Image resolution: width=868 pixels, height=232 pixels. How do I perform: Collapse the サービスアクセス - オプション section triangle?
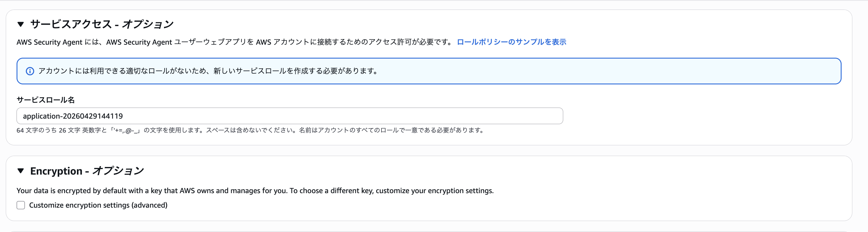[21, 24]
